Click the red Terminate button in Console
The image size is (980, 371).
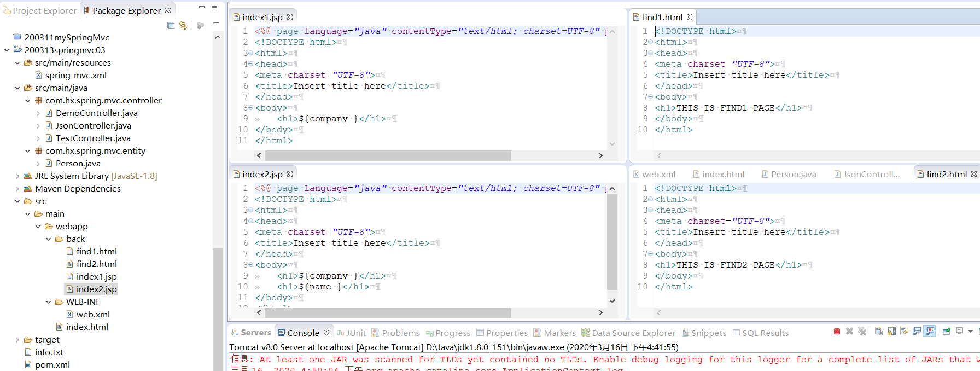[x=837, y=331]
